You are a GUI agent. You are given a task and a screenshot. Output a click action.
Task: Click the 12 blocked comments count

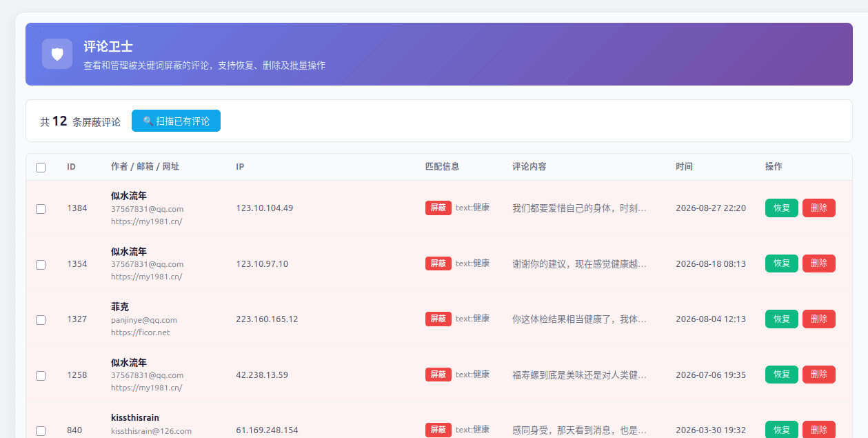pyautogui.click(x=60, y=121)
